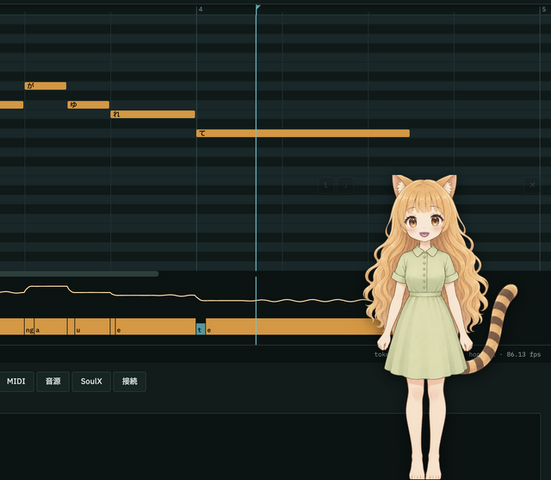Screen dimensions: 551x480
Task: Select the ゆ note block
Action: [88, 105]
